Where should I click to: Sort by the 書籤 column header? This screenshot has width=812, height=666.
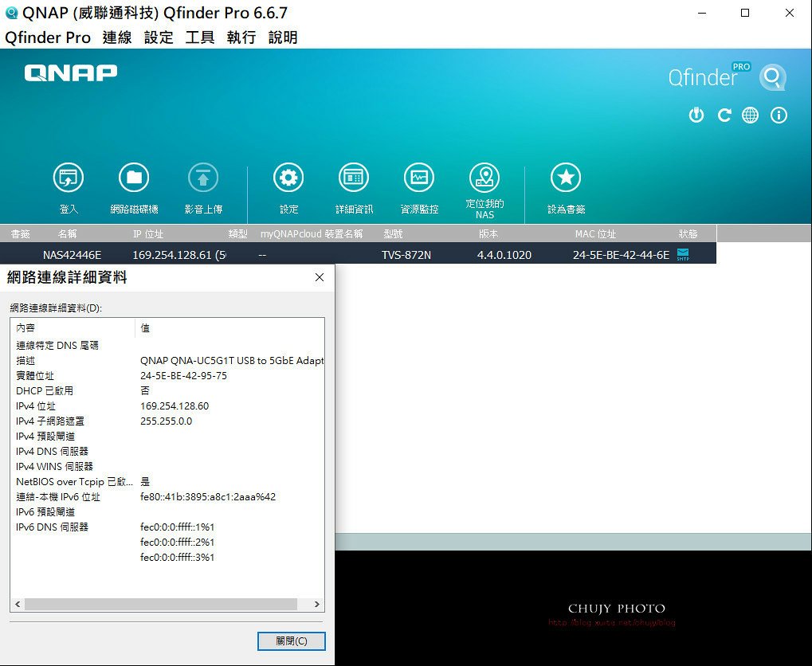(20, 234)
